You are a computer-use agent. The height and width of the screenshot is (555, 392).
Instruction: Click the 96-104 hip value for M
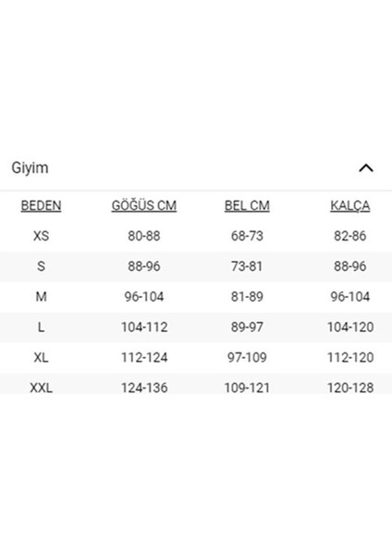point(350,297)
